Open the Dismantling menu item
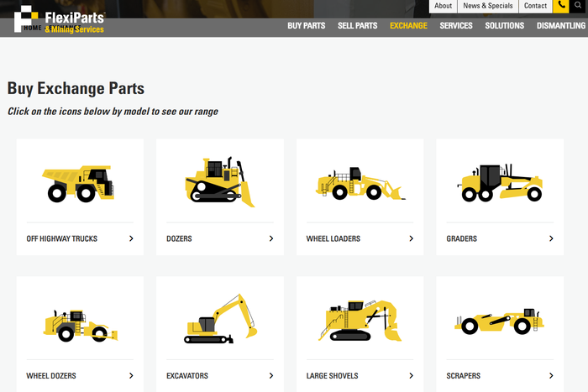Image resolution: width=588 pixels, height=392 pixels. (x=561, y=25)
